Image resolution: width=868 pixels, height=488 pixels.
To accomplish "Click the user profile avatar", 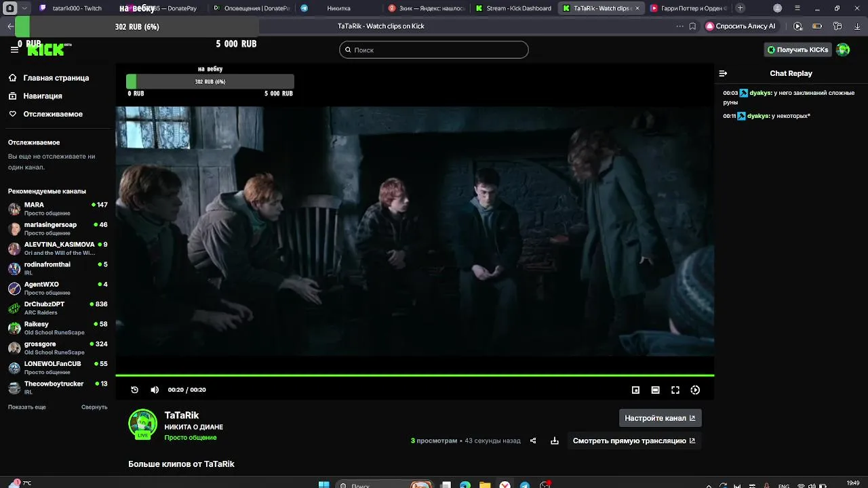I will point(843,49).
